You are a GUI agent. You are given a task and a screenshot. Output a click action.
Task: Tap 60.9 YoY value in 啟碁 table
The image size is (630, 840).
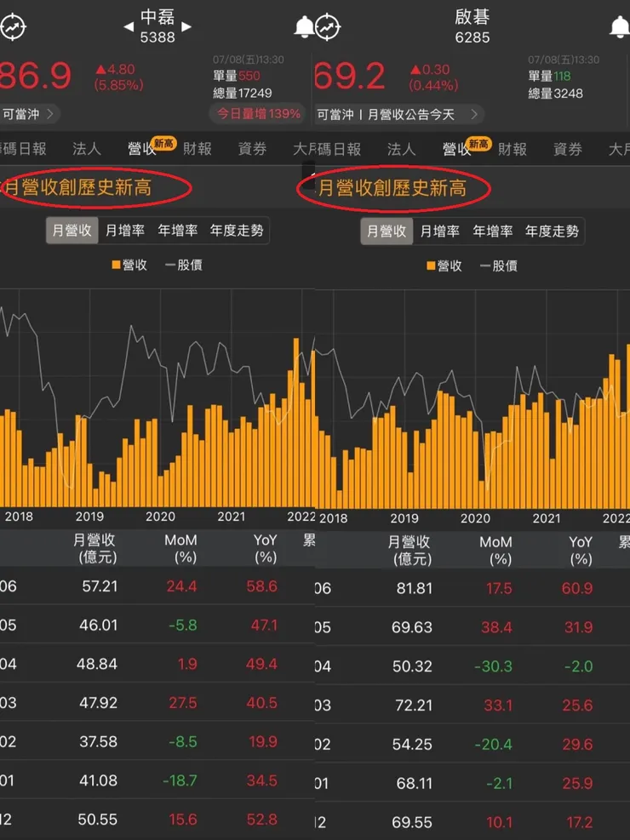pyautogui.click(x=577, y=588)
